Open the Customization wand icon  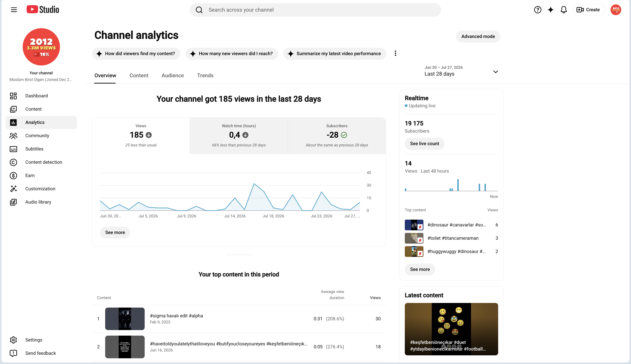(13, 189)
